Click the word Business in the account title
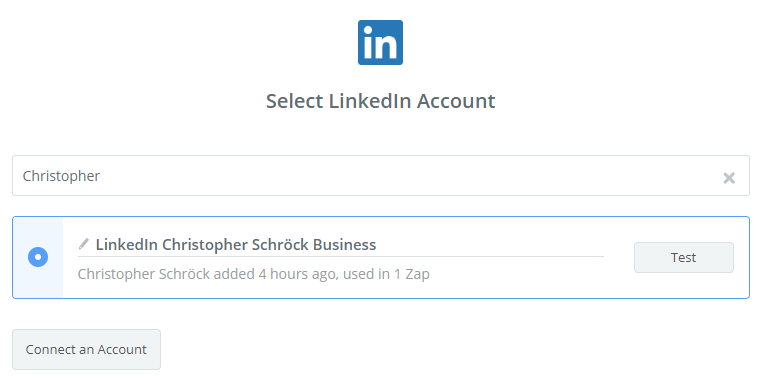This screenshot has height=379, width=757. pos(344,245)
